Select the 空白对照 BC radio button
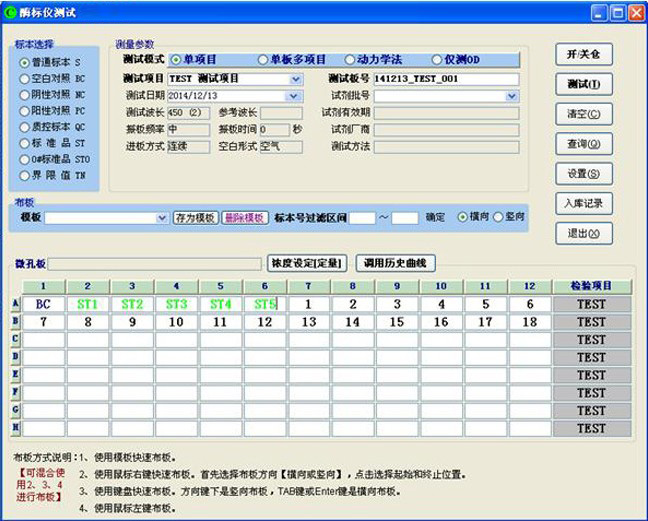648x521 pixels. pos(25,78)
